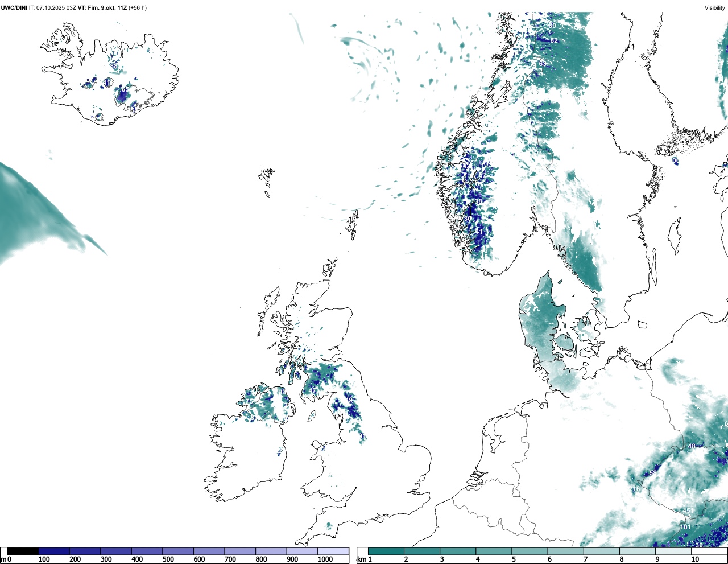This screenshot has width=728, height=564.
Task: Click the 100–200 m dark blue swatch
Action: [x=54, y=551]
